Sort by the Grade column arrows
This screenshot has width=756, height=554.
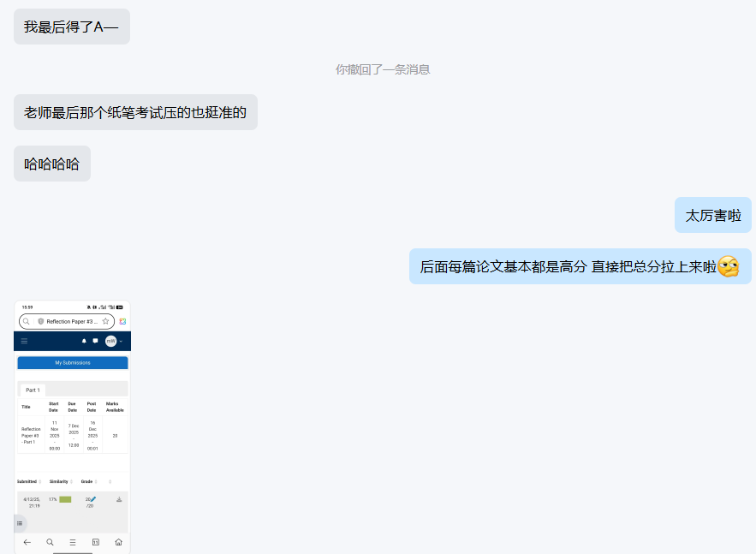pos(96,481)
